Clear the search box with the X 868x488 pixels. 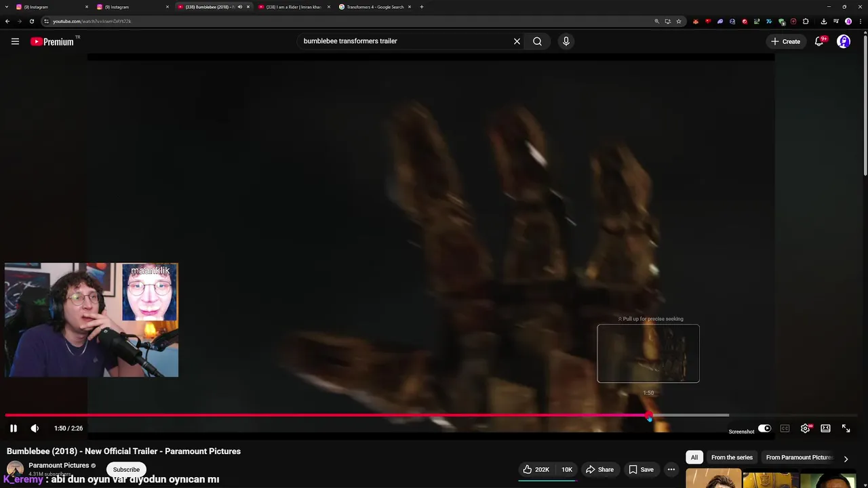517,41
